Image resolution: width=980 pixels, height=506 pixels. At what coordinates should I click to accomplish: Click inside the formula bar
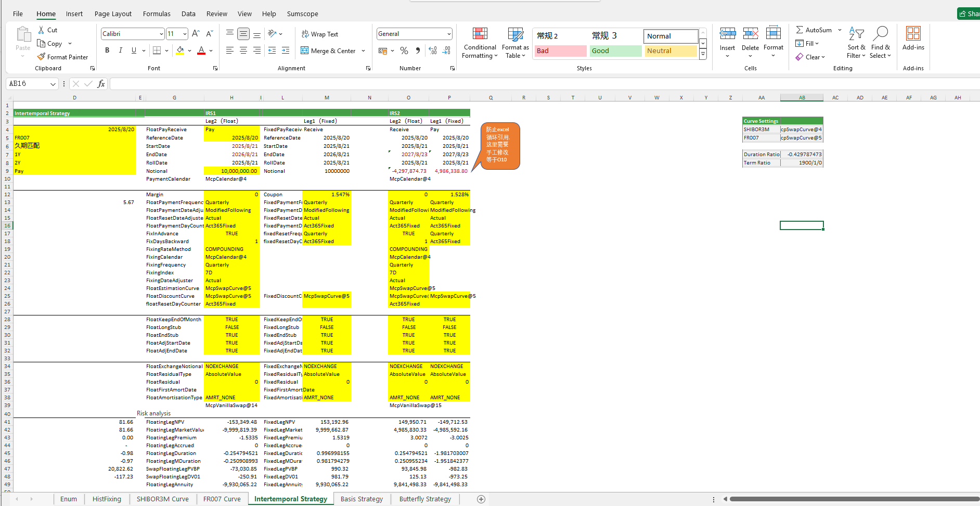click(520, 84)
